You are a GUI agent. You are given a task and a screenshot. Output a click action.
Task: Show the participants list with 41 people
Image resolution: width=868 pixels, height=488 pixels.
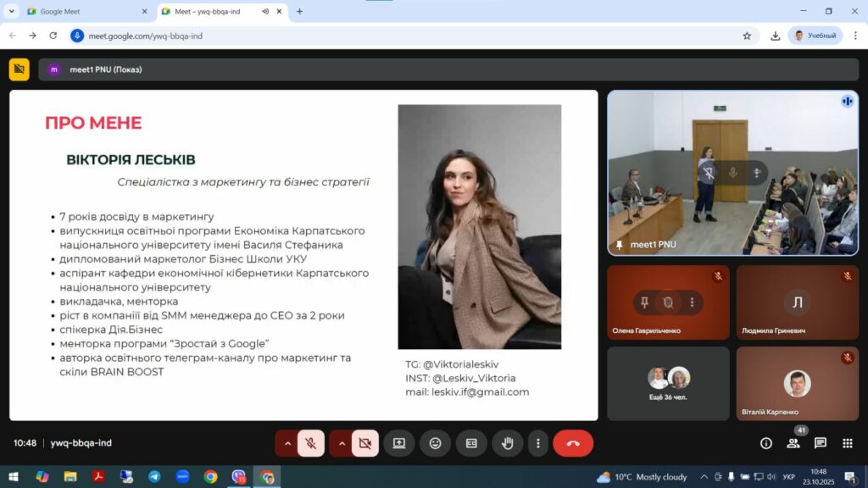pos(793,443)
